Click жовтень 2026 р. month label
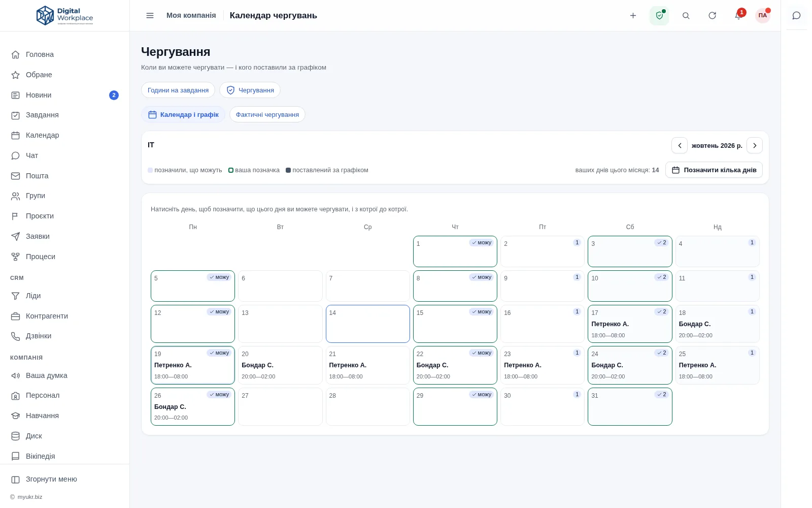Viewport: 812px width, 508px height. pos(717,145)
